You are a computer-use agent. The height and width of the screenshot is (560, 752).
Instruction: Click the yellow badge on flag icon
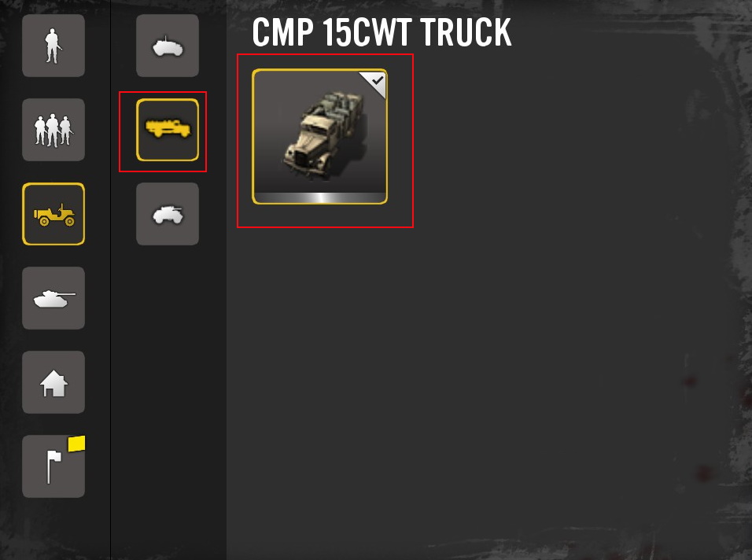77,444
